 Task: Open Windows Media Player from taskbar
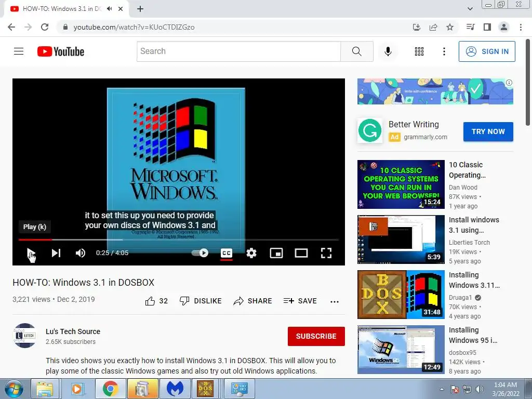point(77,389)
